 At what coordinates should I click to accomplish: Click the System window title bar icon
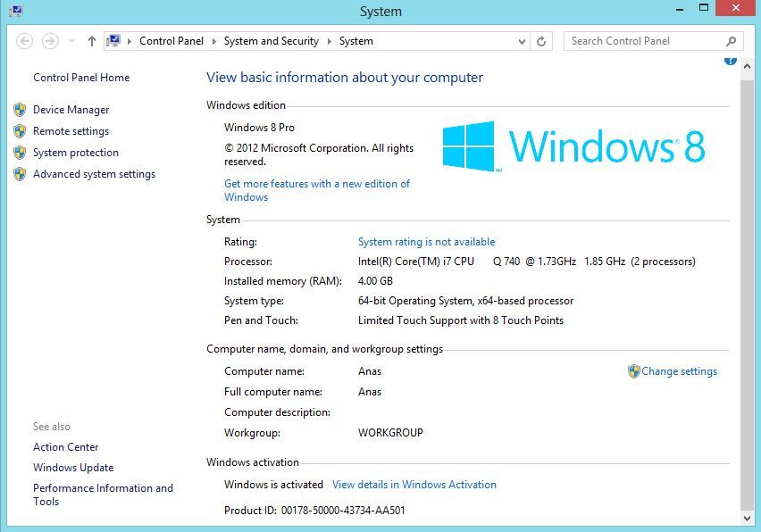point(15,10)
